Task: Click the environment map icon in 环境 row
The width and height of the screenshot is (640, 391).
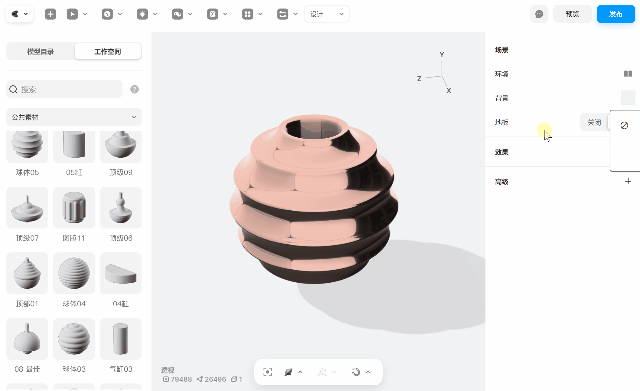Action: point(628,74)
